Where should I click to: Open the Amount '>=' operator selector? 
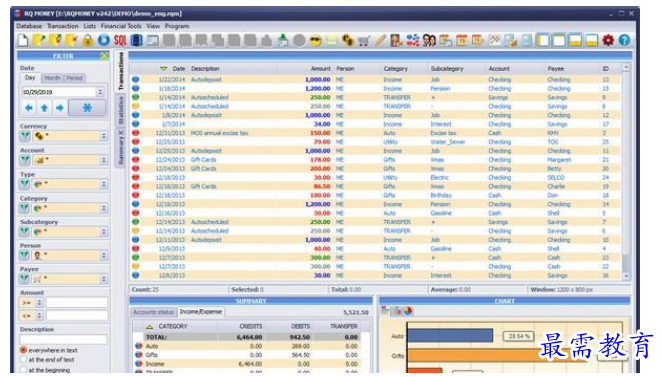[31, 303]
